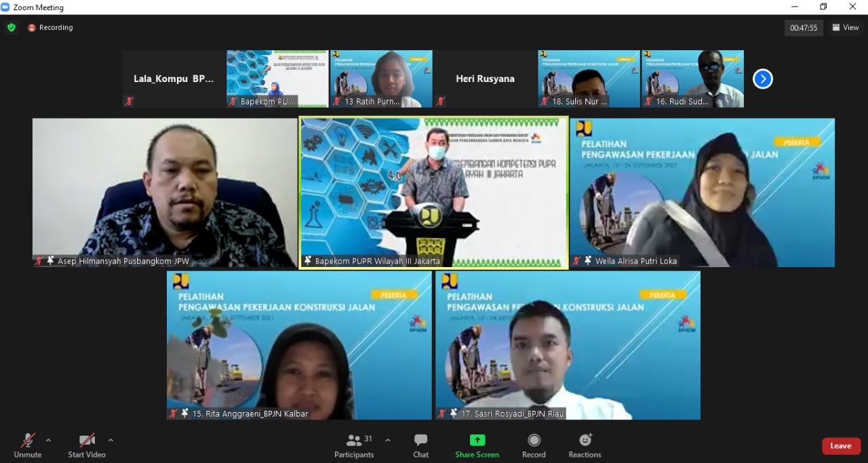Click pin icon on Sasri Rosyadi tile
868x463 pixels.
453,414
